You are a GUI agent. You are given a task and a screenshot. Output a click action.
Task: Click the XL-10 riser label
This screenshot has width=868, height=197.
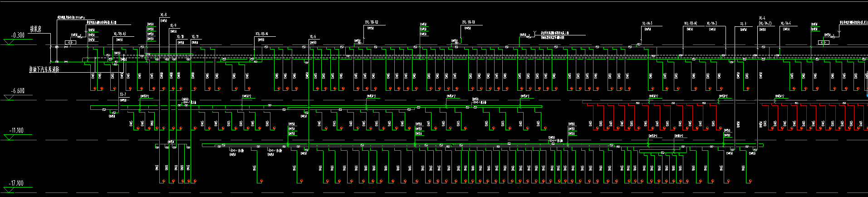pos(180,37)
